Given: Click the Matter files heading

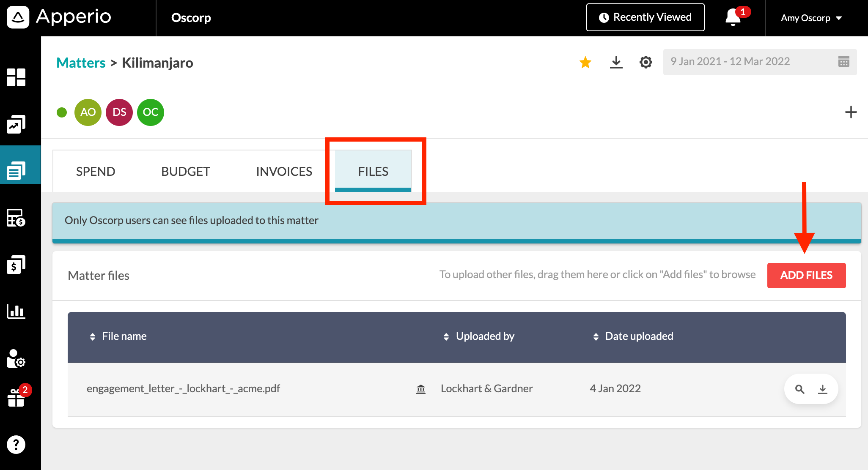Looking at the screenshot, I should click(x=99, y=276).
